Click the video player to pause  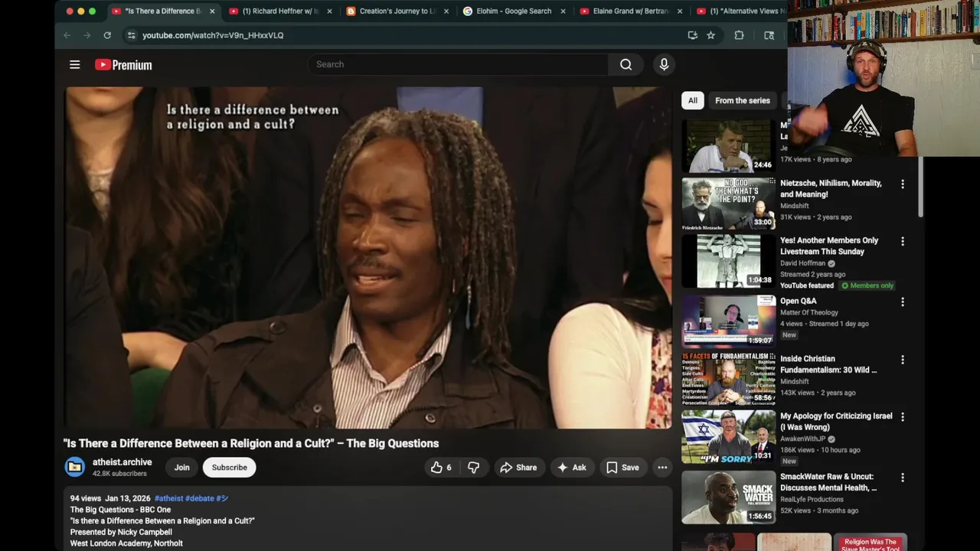pyautogui.click(x=367, y=257)
